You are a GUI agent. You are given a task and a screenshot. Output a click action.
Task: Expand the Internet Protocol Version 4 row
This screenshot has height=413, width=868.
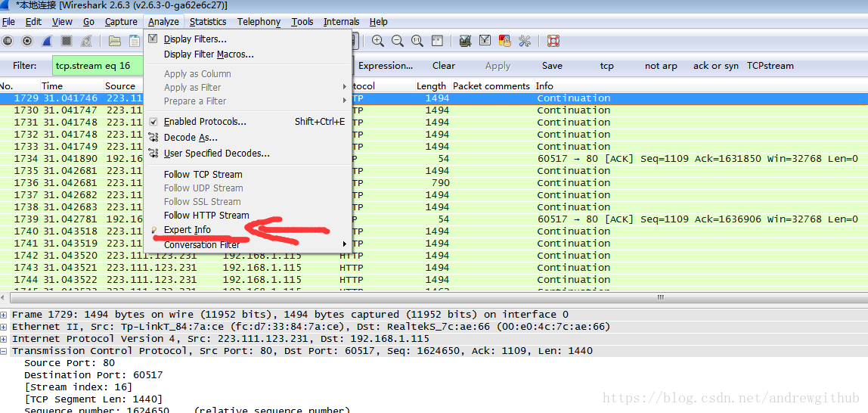click(x=4, y=339)
